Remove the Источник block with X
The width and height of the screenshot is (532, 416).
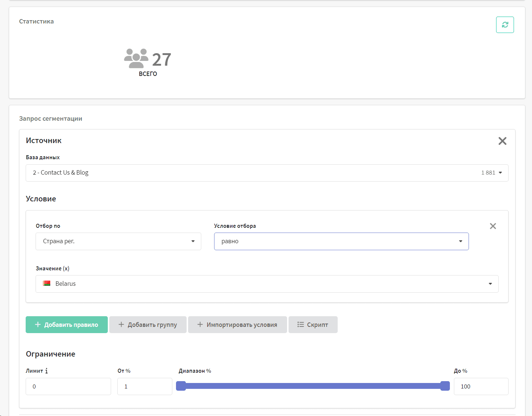click(x=502, y=141)
